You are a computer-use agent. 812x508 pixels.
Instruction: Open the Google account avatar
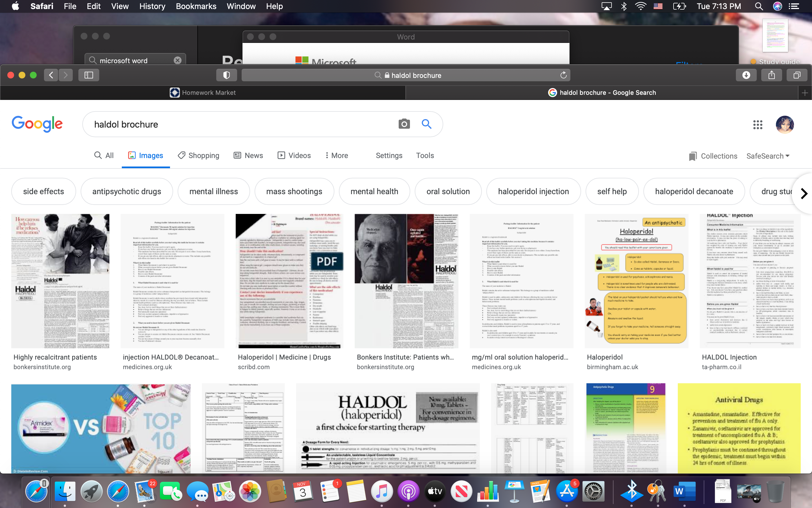785,125
